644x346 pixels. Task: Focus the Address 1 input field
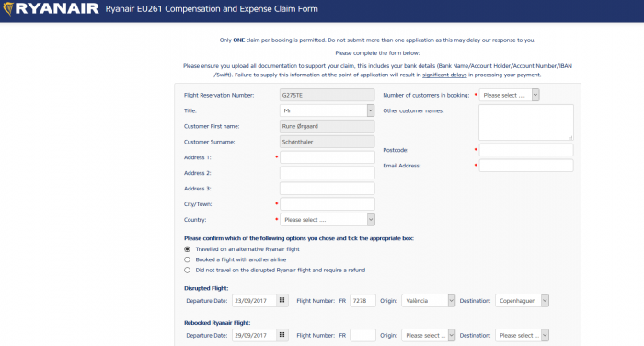328,157
